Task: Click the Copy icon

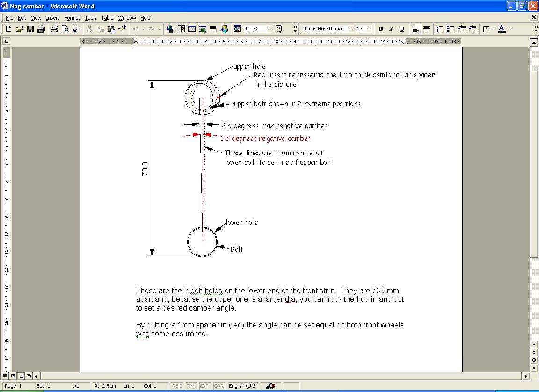Action: point(101,29)
